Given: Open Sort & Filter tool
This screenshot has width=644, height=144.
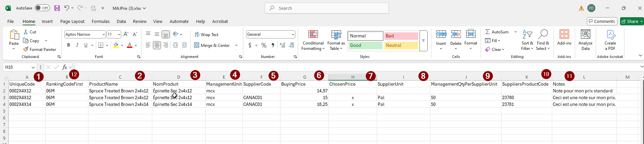Looking at the screenshot, I should [x=527, y=40].
